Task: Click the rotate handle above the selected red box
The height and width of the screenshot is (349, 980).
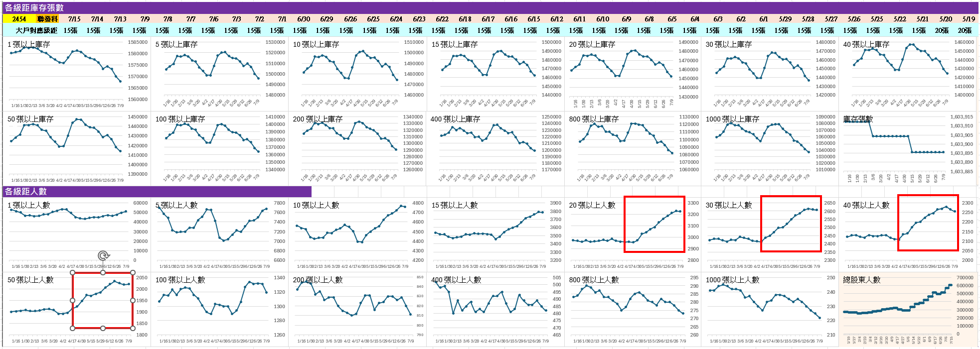Action: point(103,256)
